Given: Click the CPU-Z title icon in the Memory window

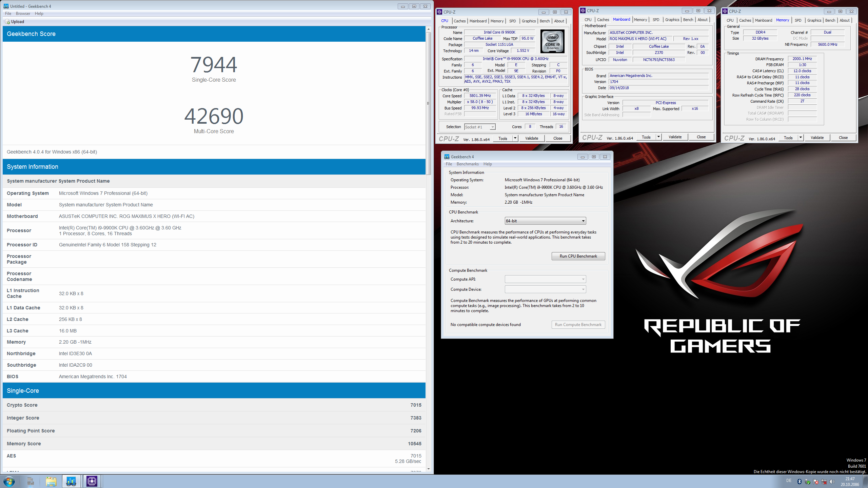Looking at the screenshot, I should (725, 11).
